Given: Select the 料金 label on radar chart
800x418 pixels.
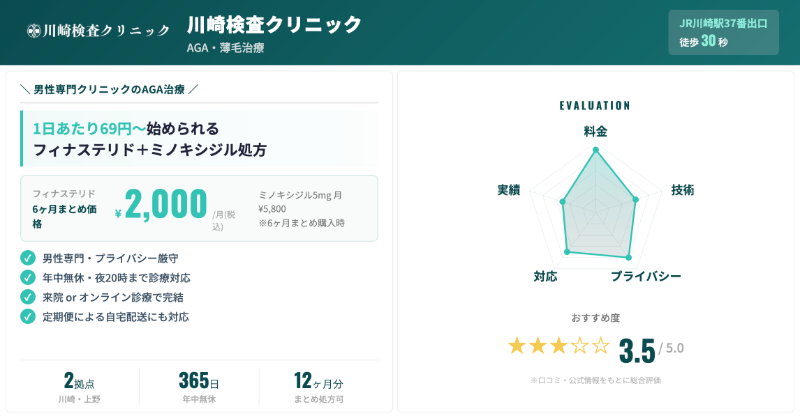Looking at the screenshot, I should click(x=595, y=132).
